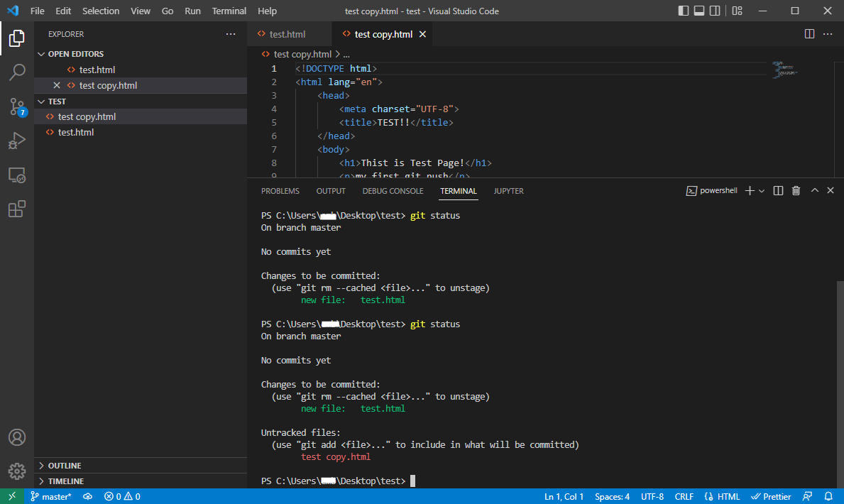
Task: Open the Help menu
Action: [267, 11]
